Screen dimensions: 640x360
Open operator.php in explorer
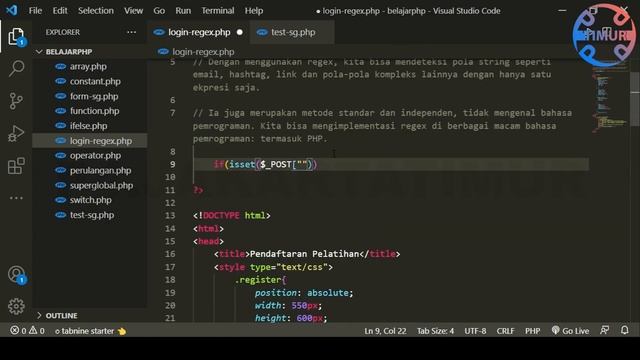tap(95, 156)
